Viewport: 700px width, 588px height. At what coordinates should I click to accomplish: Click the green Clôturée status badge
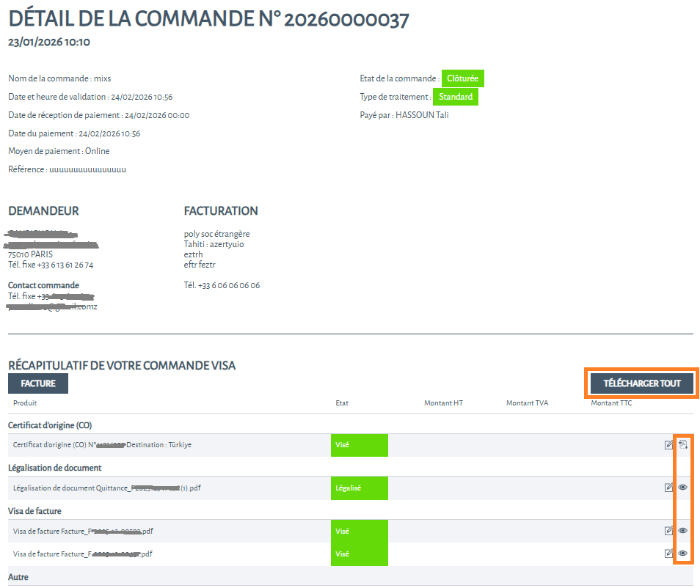tap(462, 78)
